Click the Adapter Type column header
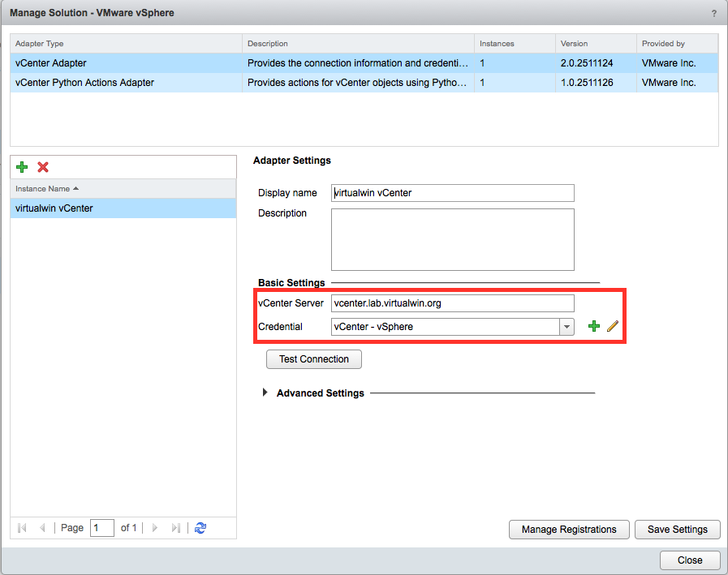Viewport: 728px width, 575px height. (127, 44)
